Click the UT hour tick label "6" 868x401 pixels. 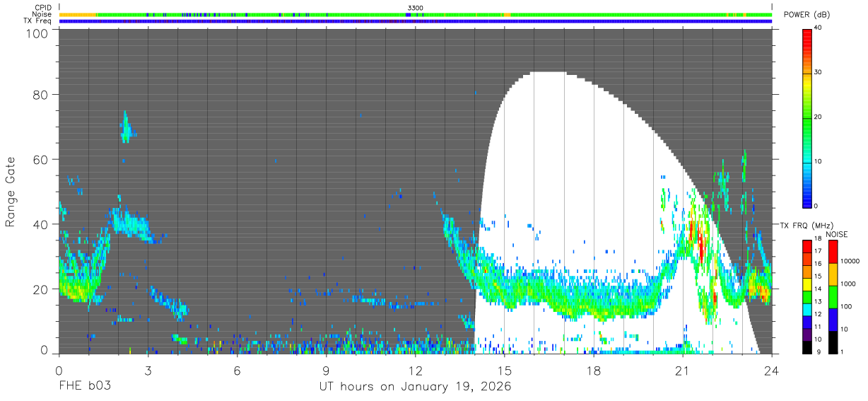[237, 370]
